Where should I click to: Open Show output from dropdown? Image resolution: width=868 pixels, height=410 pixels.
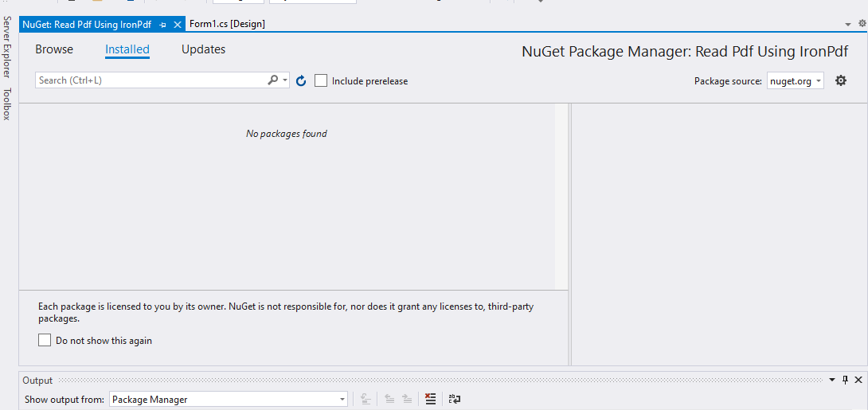pyautogui.click(x=342, y=400)
